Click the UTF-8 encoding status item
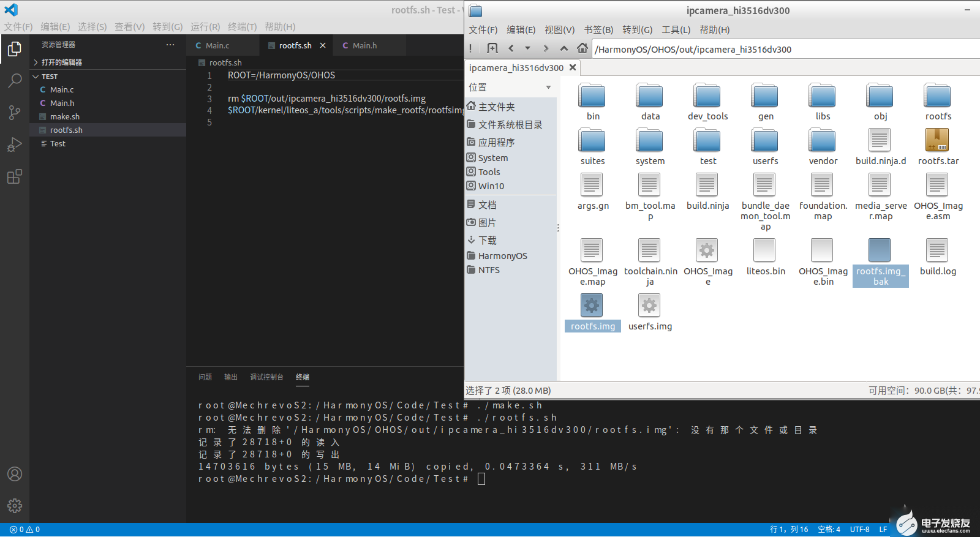Image resolution: width=980 pixels, height=537 pixels. point(859,530)
